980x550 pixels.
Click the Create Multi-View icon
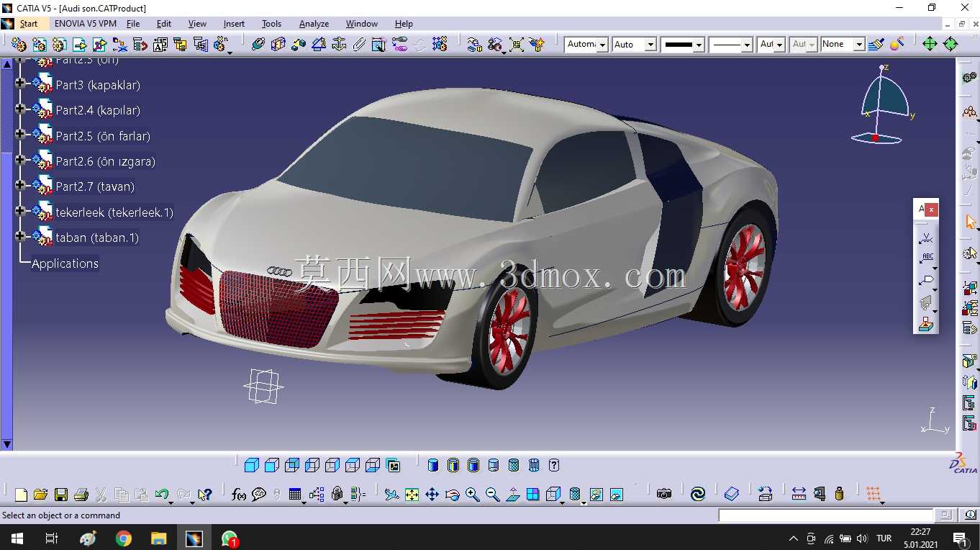pyautogui.click(x=532, y=495)
